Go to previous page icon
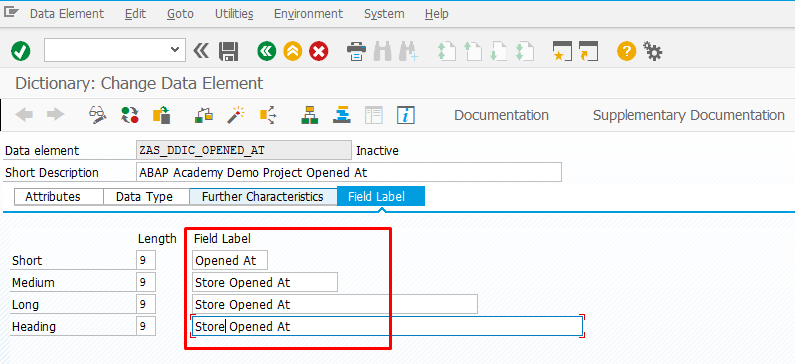The width and height of the screenshot is (795, 364). pyautogui.click(x=473, y=51)
